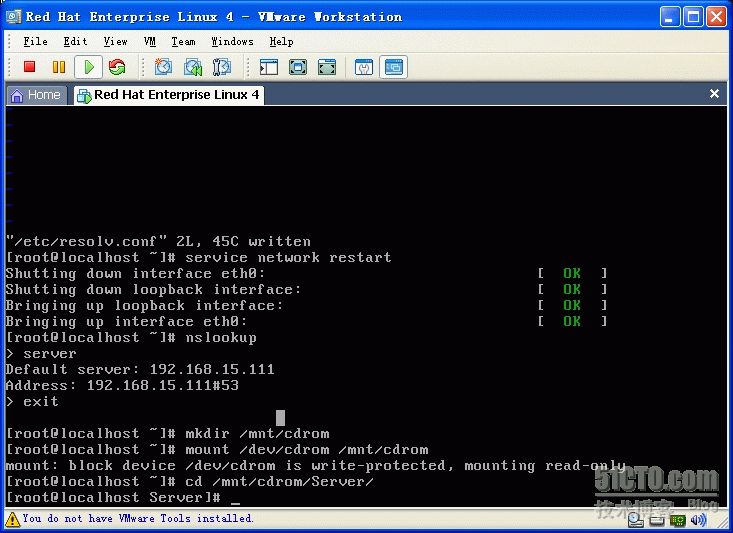Click the 'service network restart' command text
Image resolution: width=733 pixels, height=533 pixels.
(x=288, y=258)
